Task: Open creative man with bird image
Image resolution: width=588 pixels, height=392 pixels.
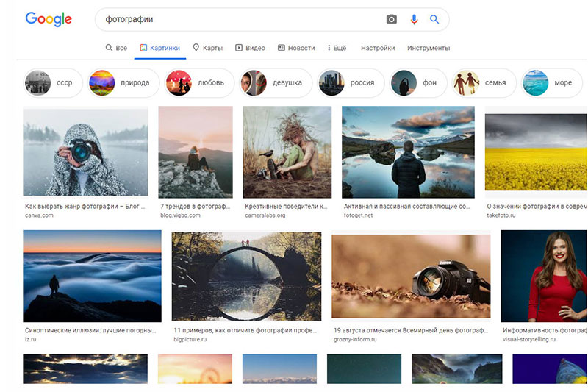Action: pos(287,152)
